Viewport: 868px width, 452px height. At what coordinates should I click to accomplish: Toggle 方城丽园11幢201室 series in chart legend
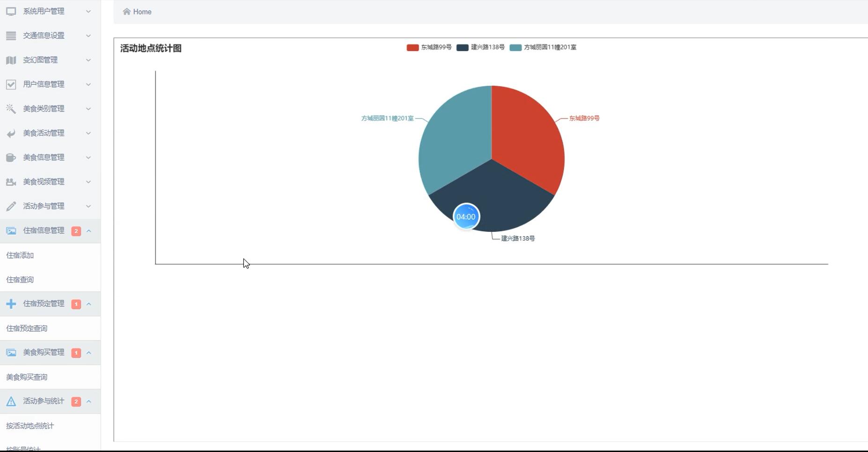[543, 47]
